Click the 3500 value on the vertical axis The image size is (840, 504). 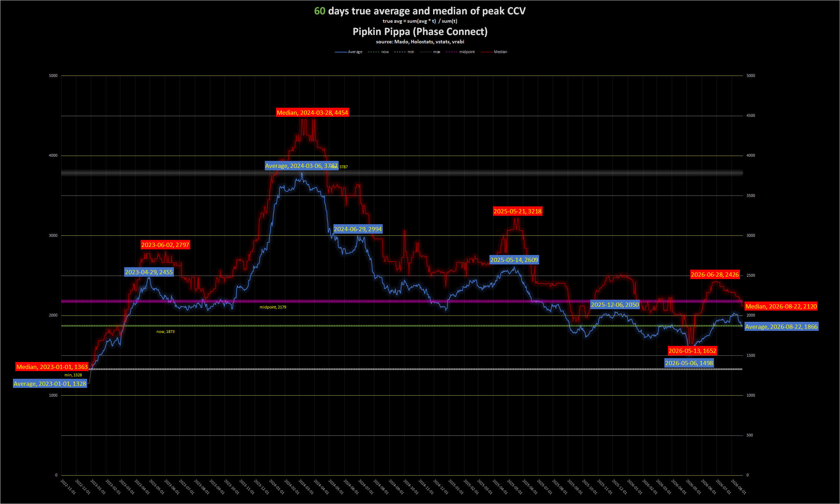tap(751, 196)
